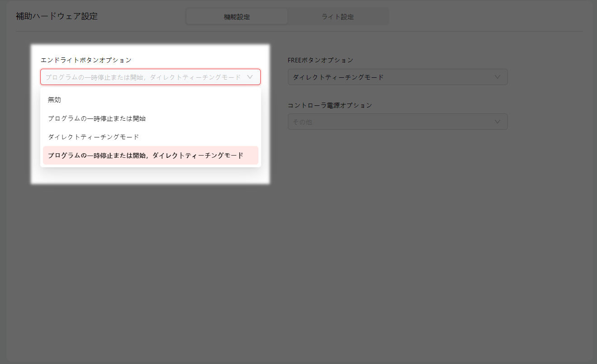597x364 pixels.
Task: Pick the standalone ダイレクトティーチングモード list option
Action: click(94, 137)
